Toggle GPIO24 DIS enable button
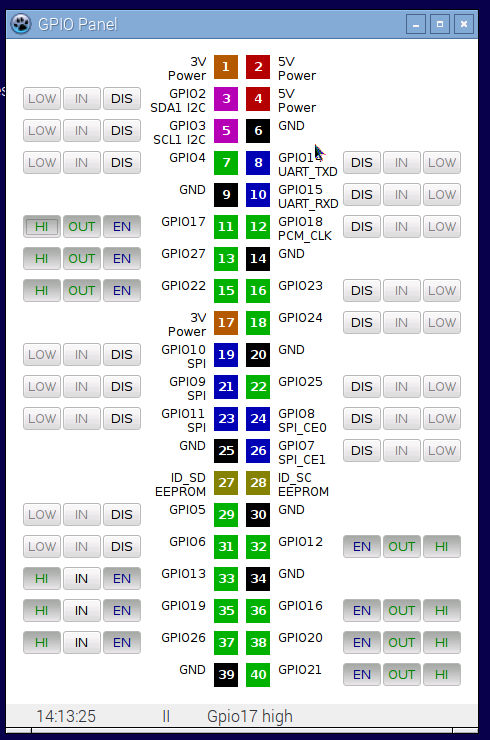The image size is (490, 740). (362, 323)
